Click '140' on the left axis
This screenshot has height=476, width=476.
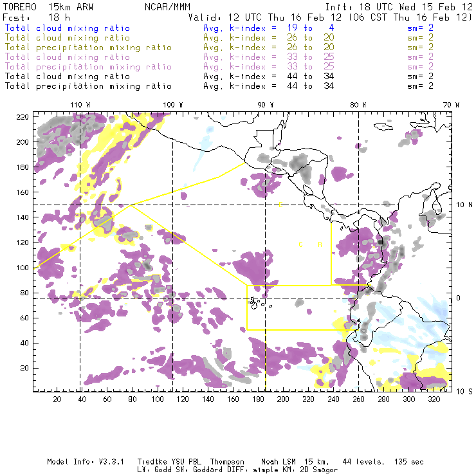(23, 217)
